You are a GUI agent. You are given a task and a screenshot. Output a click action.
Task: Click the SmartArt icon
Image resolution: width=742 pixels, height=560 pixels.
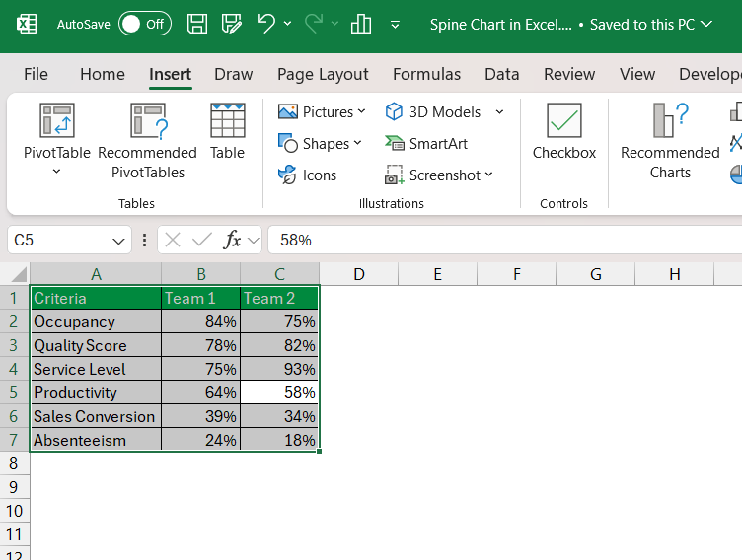coord(395,143)
